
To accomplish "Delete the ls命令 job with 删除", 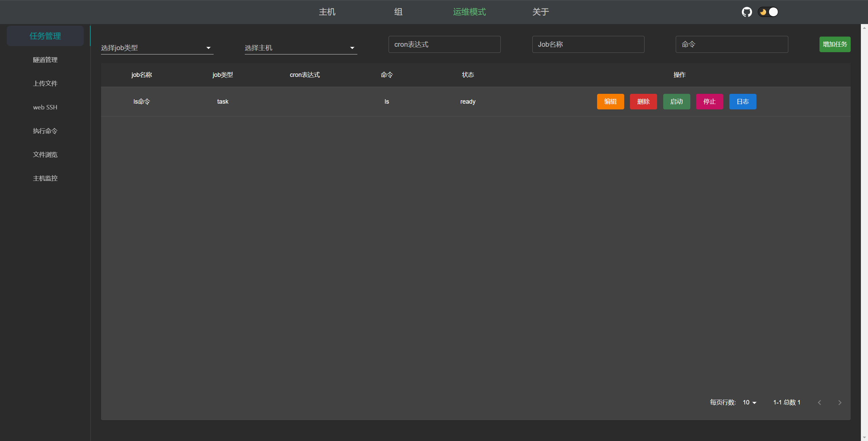I will [643, 102].
